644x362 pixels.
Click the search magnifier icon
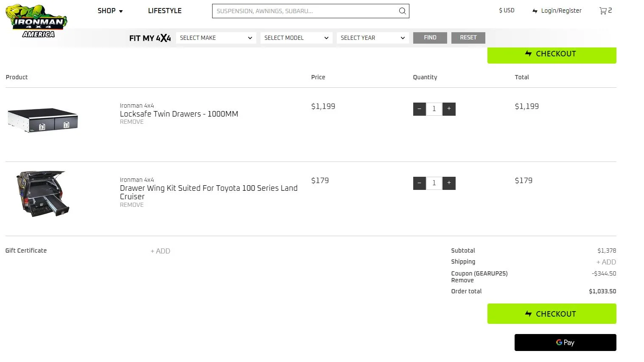point(402,11)
